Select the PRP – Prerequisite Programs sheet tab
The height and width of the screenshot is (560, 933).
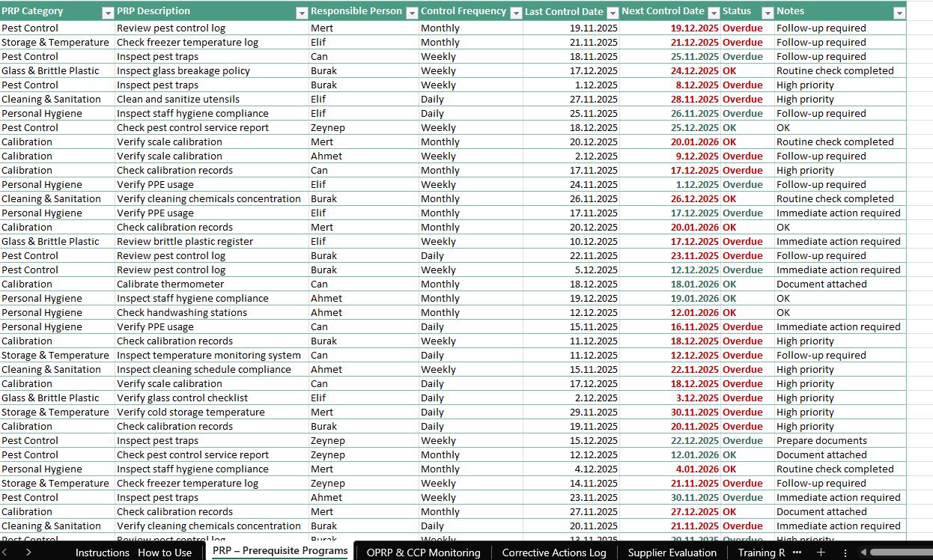(280, 551)
